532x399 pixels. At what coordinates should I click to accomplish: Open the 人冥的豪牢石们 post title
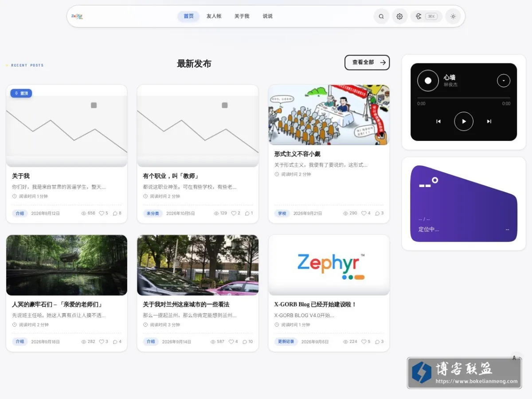[x=58, y=305]
